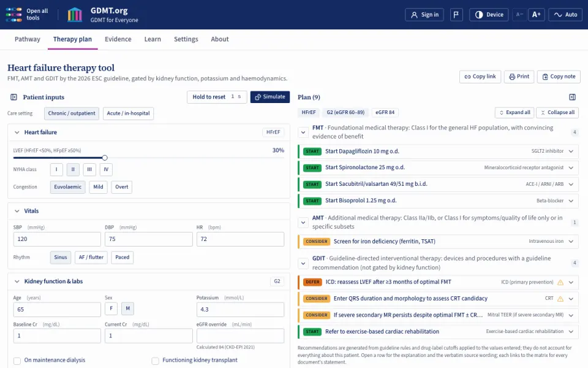Click the flag icon button in header
Image resolution: width=588 pixels, height=368 pixels.
[x=456, y=15]
